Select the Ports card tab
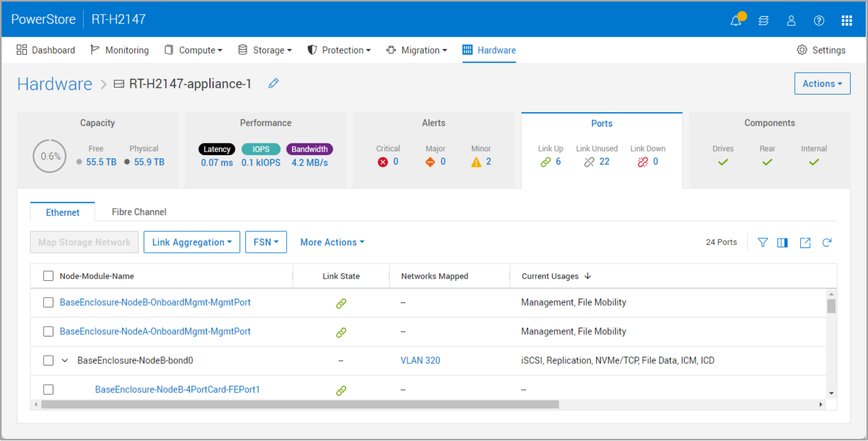Screen dimensions: 868x441 point(602,150)
